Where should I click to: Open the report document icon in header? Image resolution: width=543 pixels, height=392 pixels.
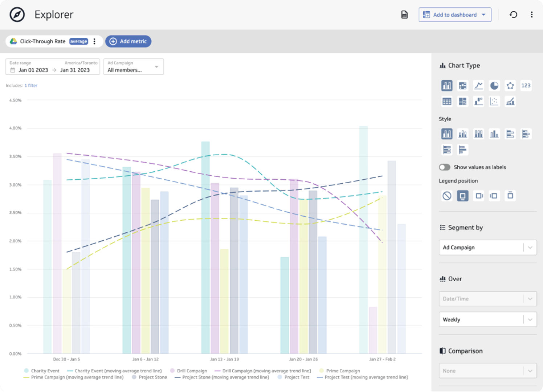[x=404, y=15]
